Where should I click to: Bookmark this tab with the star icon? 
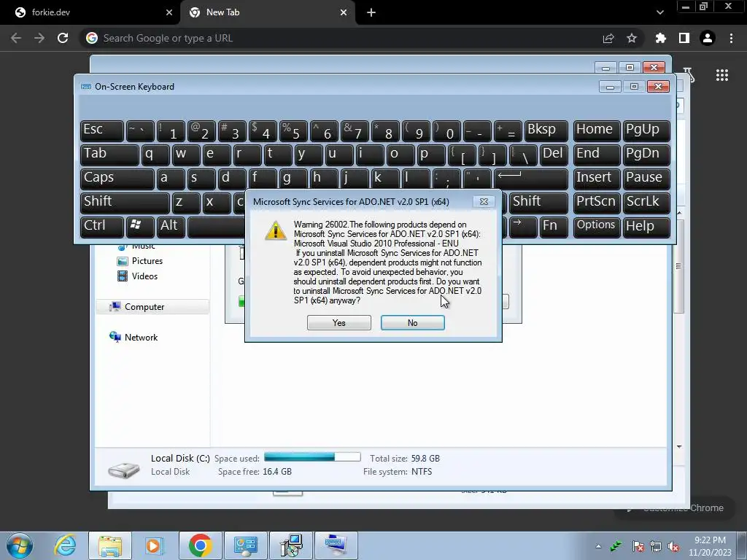click(x=632, y=38)
